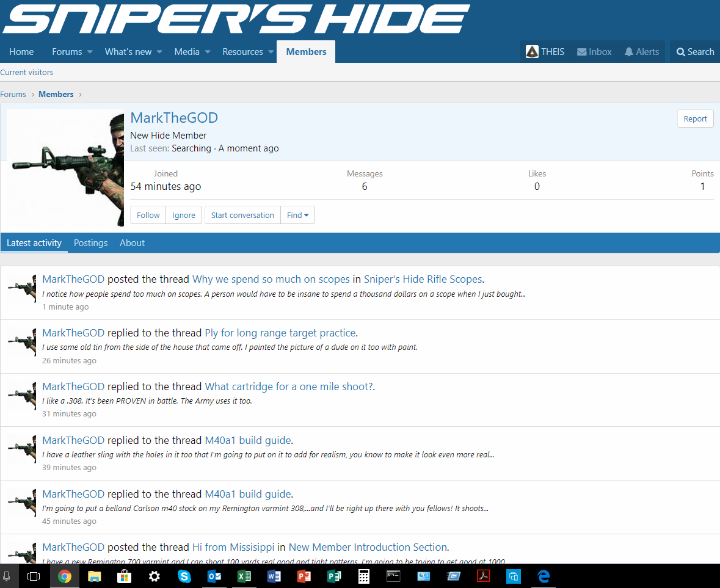Click the Sniper's Hide site logo
This screenshot has height=588, width=720.
(236, 20)
